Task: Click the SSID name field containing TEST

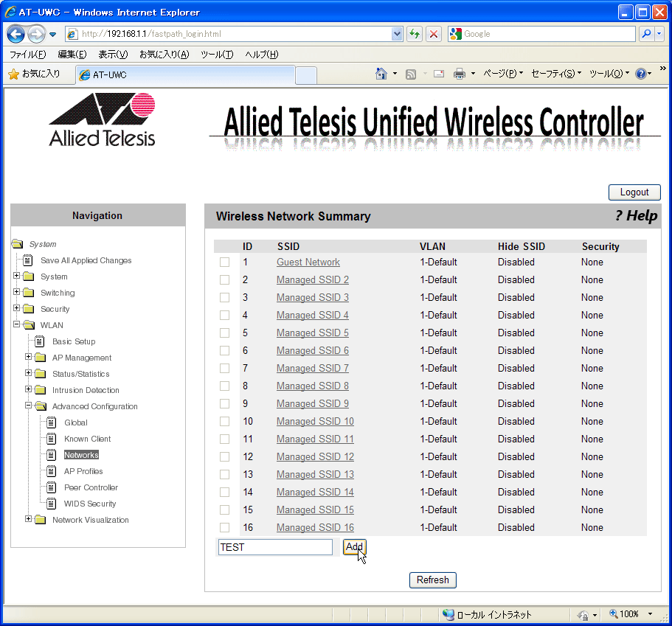Action: pyautogui.click(x=275, y=547)
